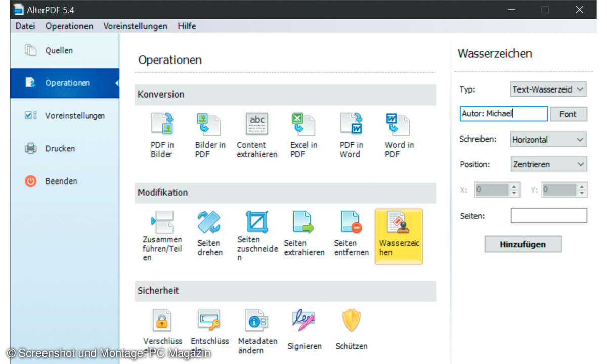Expand the Typ watermark dropdown
607x364 pixels.
[x=548, y=89]
